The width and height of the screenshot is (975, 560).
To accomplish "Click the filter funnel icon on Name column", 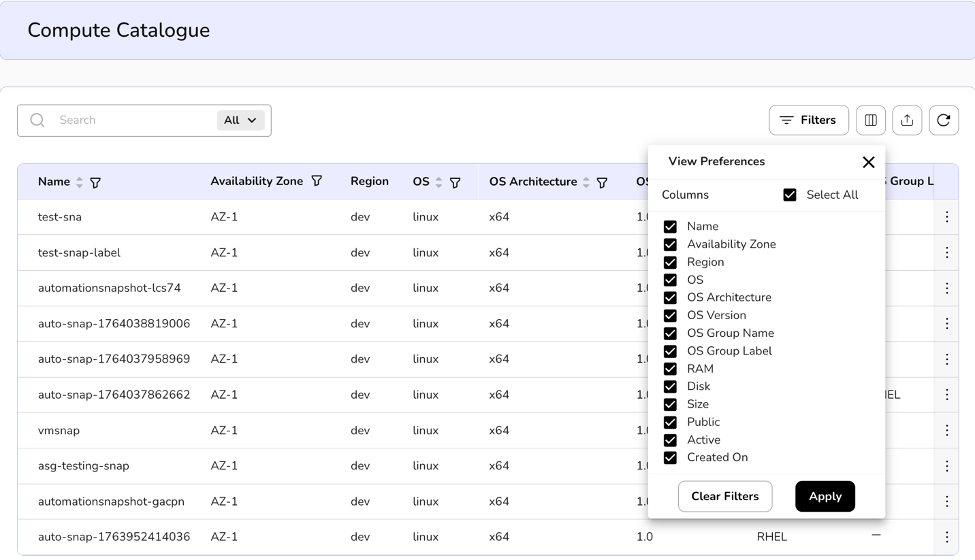I will click(x=95, y=182).
